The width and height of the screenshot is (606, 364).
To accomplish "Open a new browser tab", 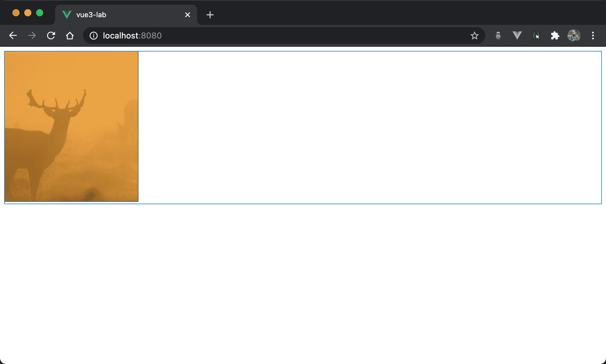I will click(210, 15).
